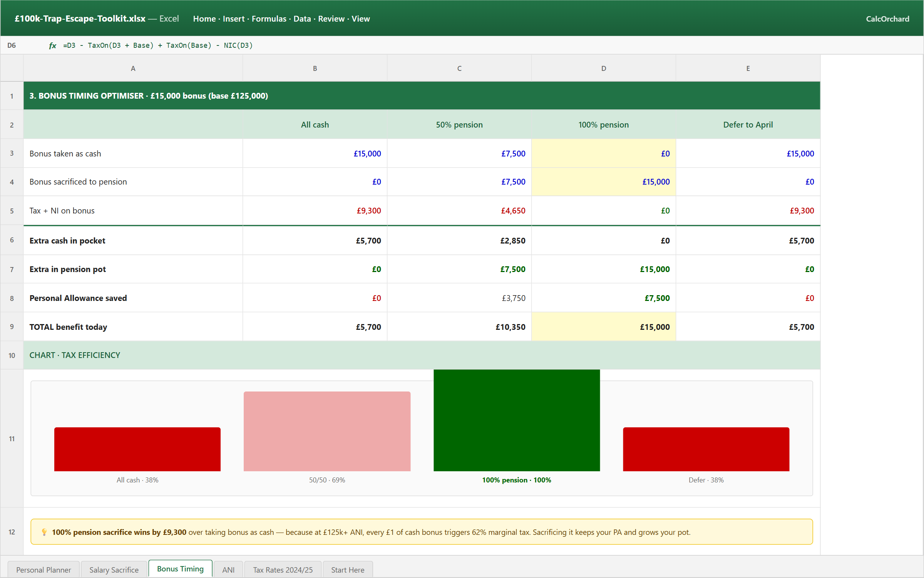Screen dimensions: 924x578
Task: Select 'TOTAL benefit today' label cell
Action: [133, 327]
